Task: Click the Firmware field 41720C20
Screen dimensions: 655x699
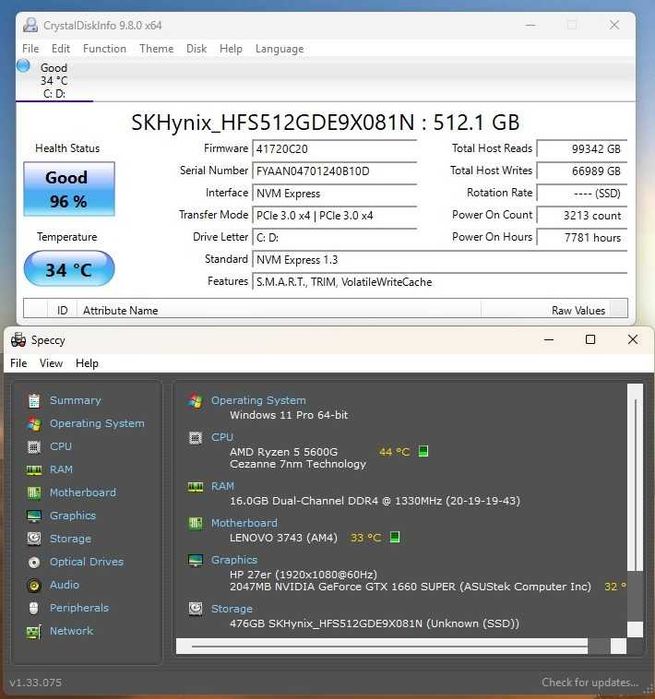Action: tap(334, 149)
